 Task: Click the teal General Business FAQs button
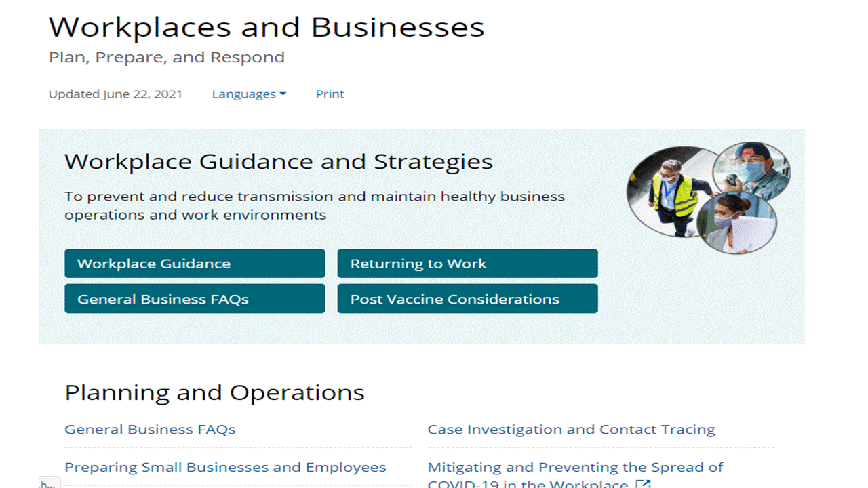(x=195, y=299)
